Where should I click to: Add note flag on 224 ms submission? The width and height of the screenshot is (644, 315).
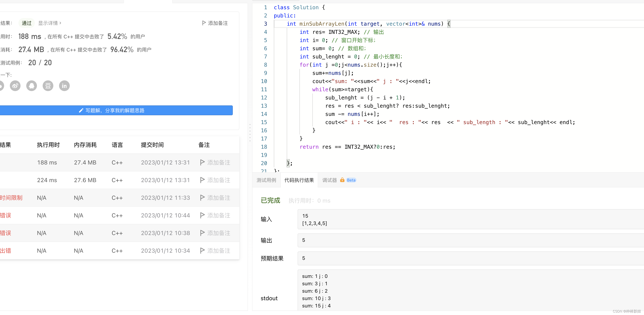215,180
